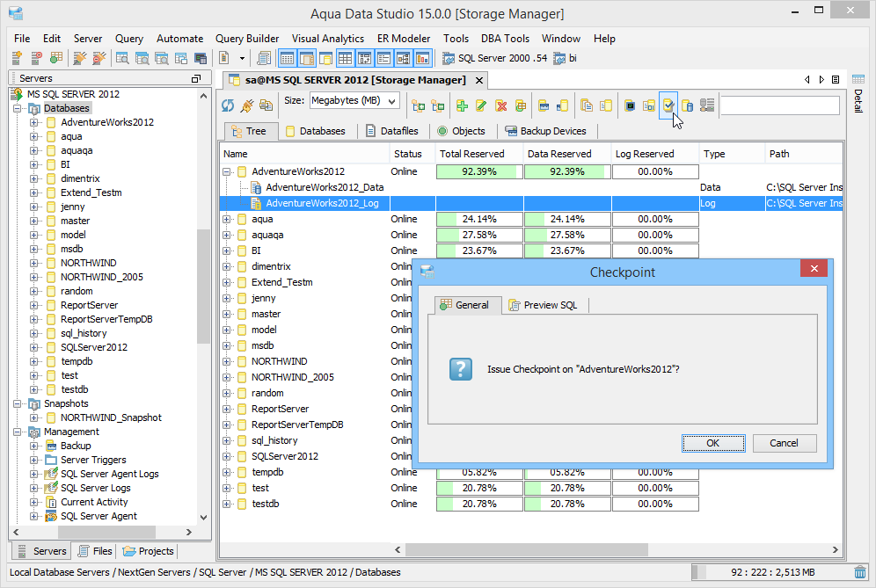Collapse the Management node in Servers tree
876x588 pixels.
18,432
